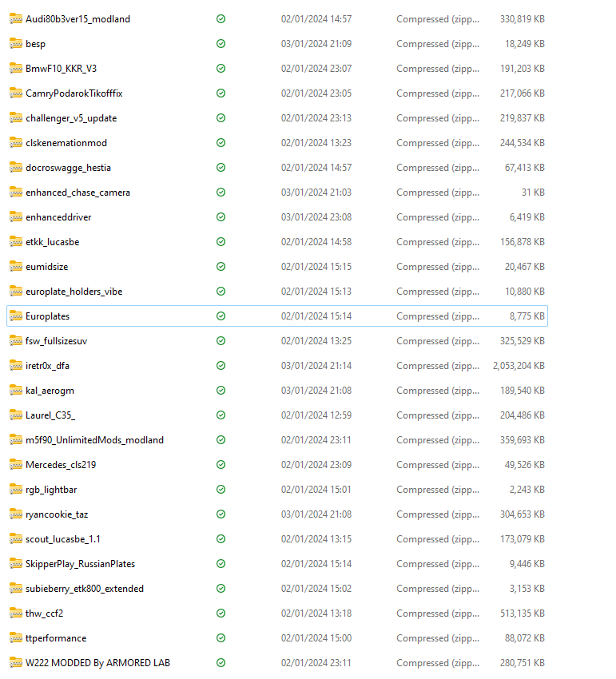
Task: Click the thw_ccf2 file name
Action: pos(45,613)
